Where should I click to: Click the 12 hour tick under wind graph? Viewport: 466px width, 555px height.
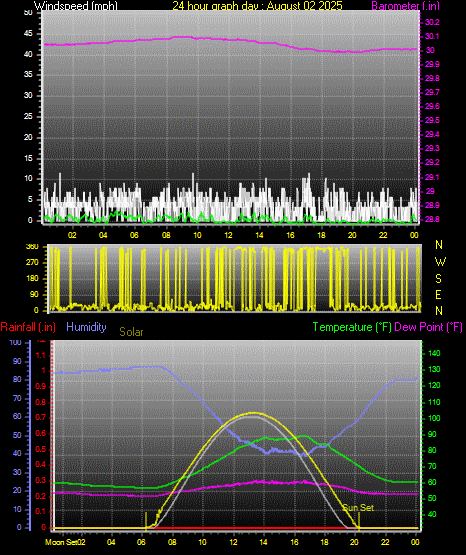click(x=229, y=235)
